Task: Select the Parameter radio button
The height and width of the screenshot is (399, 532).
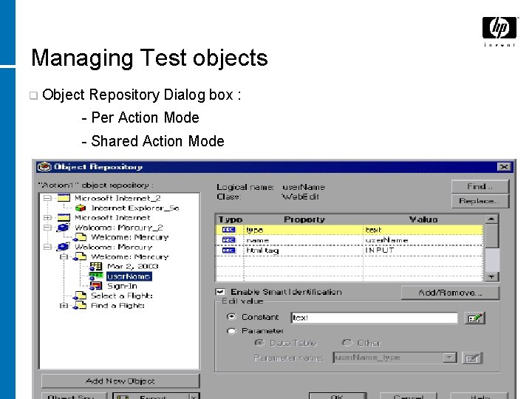Action: tap(231, 331)
